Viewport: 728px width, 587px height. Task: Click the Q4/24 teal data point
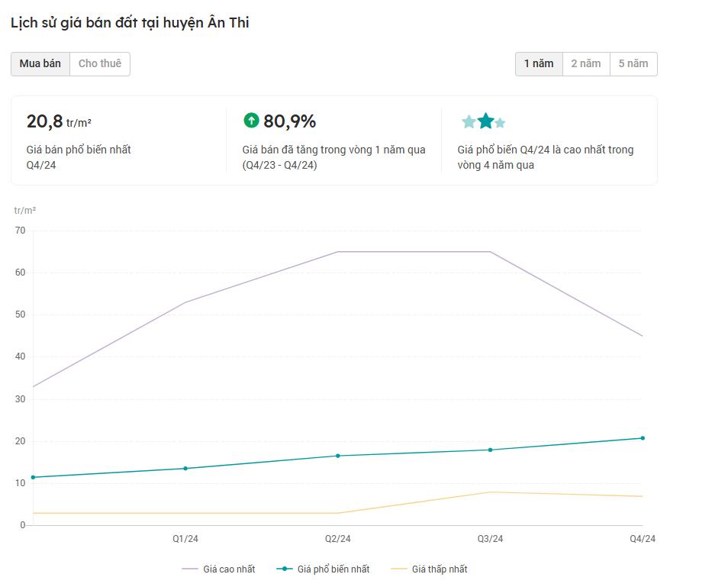[643, 438]
